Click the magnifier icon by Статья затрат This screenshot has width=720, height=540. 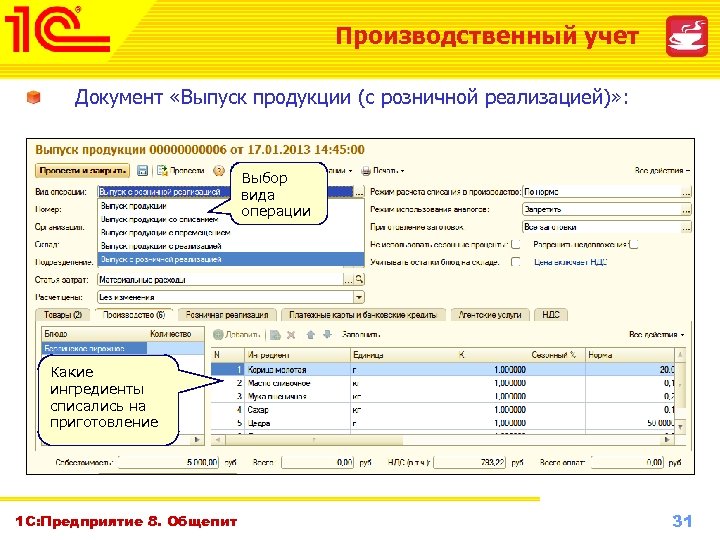coord(359,279)
